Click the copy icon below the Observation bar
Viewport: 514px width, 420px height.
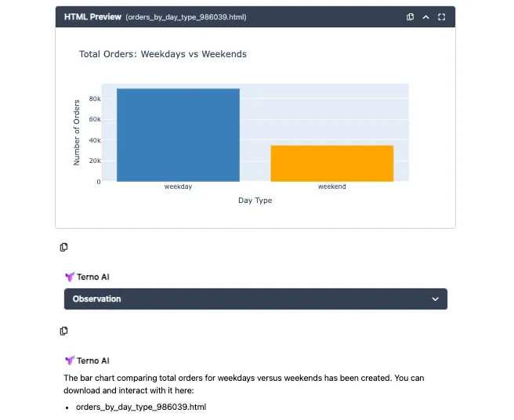coord(64,331)
